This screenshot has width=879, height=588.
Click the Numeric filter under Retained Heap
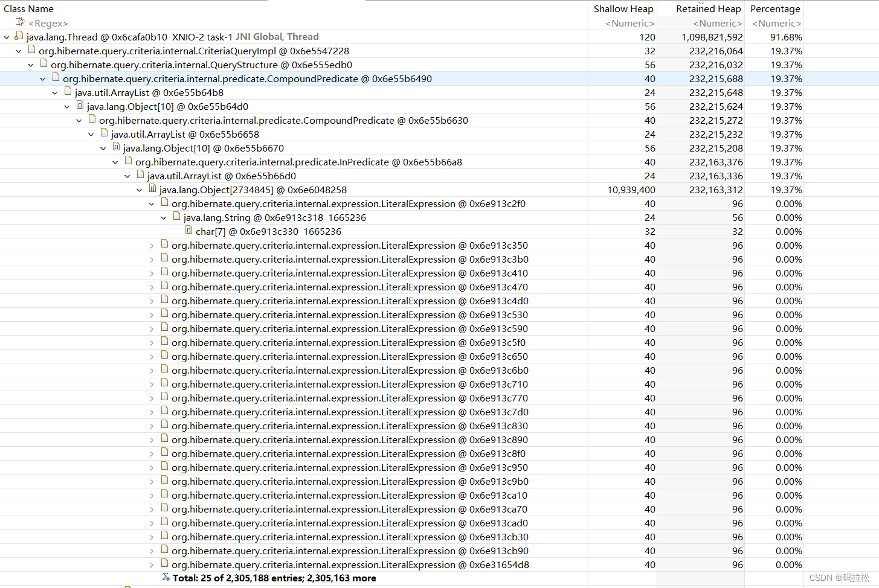(717, 23)
